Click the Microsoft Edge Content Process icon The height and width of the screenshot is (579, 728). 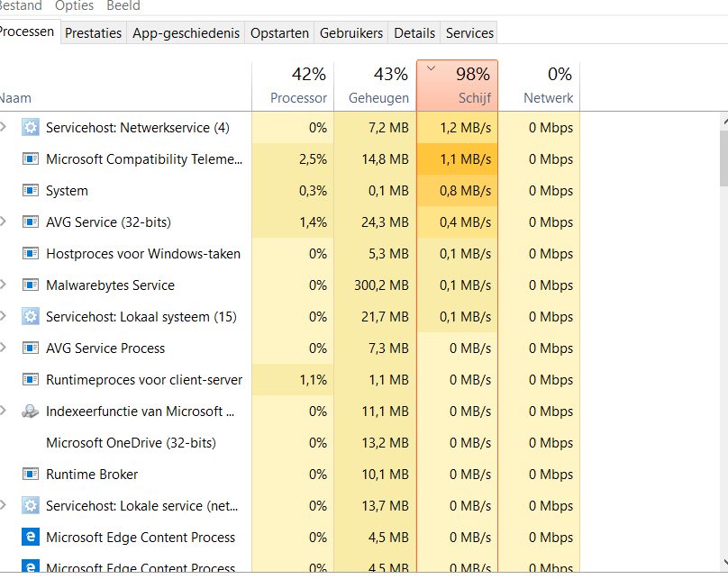pos(31,538)
